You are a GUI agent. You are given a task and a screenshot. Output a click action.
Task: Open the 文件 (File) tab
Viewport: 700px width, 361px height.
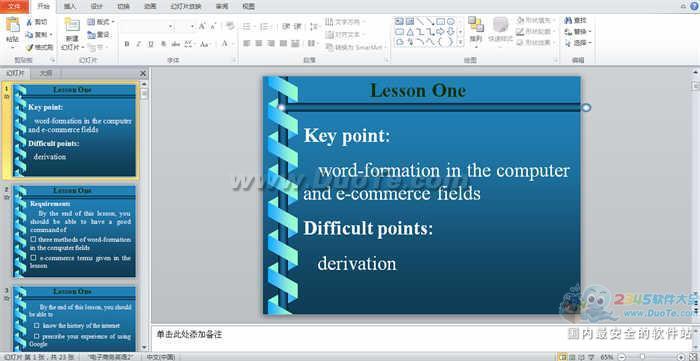[x=14, y=6]
